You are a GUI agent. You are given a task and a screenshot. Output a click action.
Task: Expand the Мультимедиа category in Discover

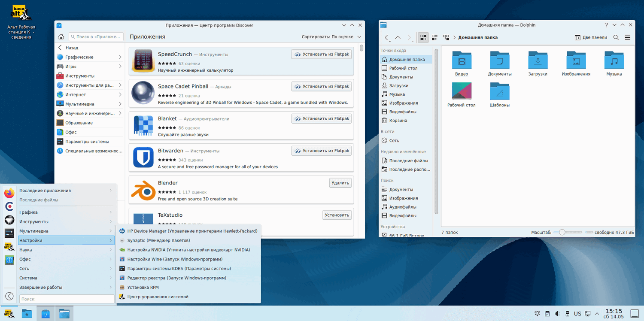[120, 104]
